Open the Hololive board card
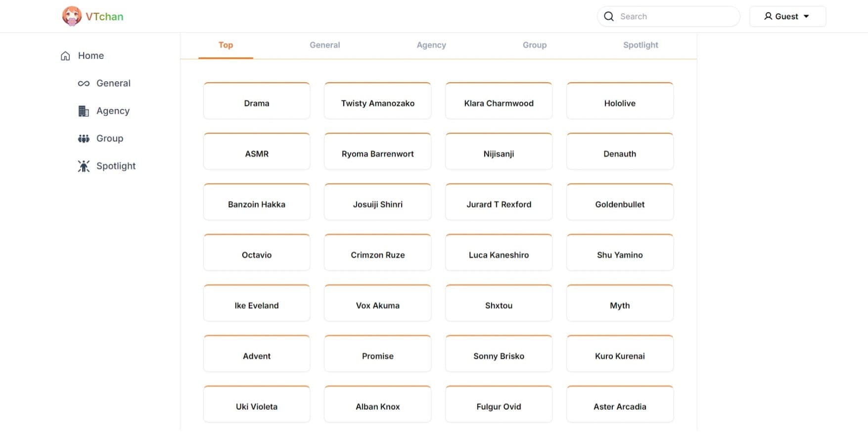 [620, 101]
